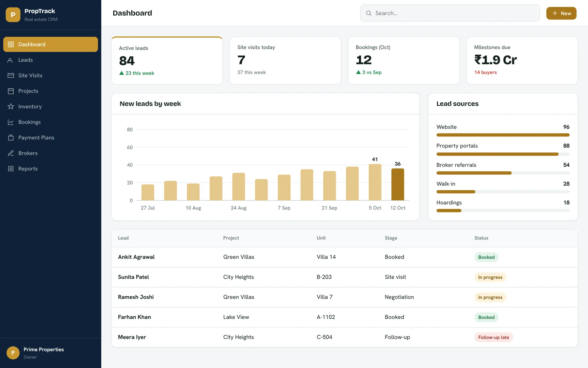Click the Prime Properties avatar
Viewport: 588px width, 368px height.
(13, 353)
